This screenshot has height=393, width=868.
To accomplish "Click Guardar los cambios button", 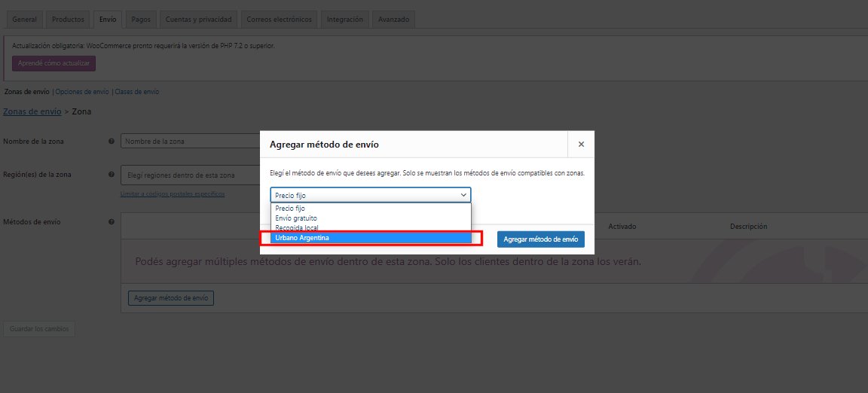I will [x=39, y=329].
